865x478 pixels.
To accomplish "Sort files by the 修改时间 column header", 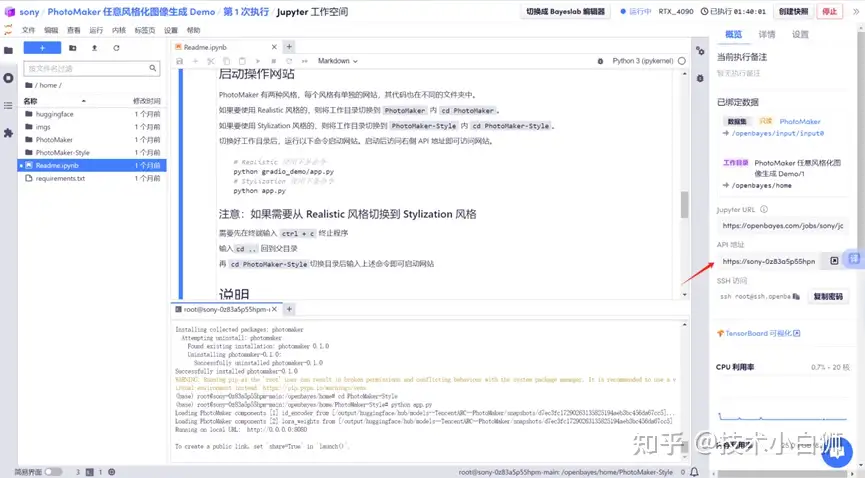I will tap(146, 101).
